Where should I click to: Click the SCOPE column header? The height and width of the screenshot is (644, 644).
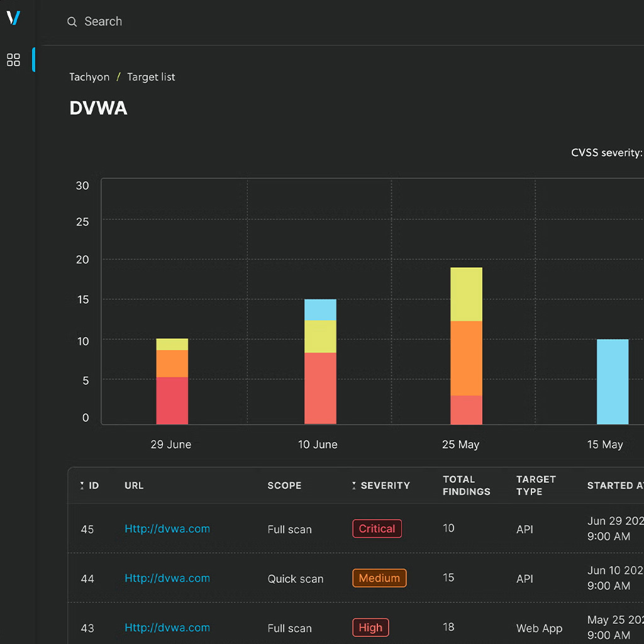tap(285, 486)
